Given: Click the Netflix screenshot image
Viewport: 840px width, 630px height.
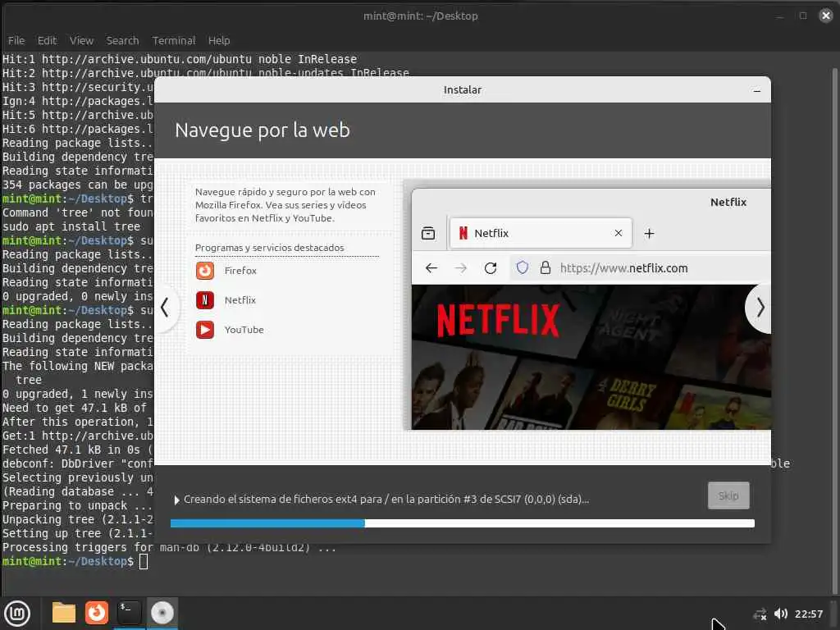Looking at the screenshot, I should coord(591,357).
